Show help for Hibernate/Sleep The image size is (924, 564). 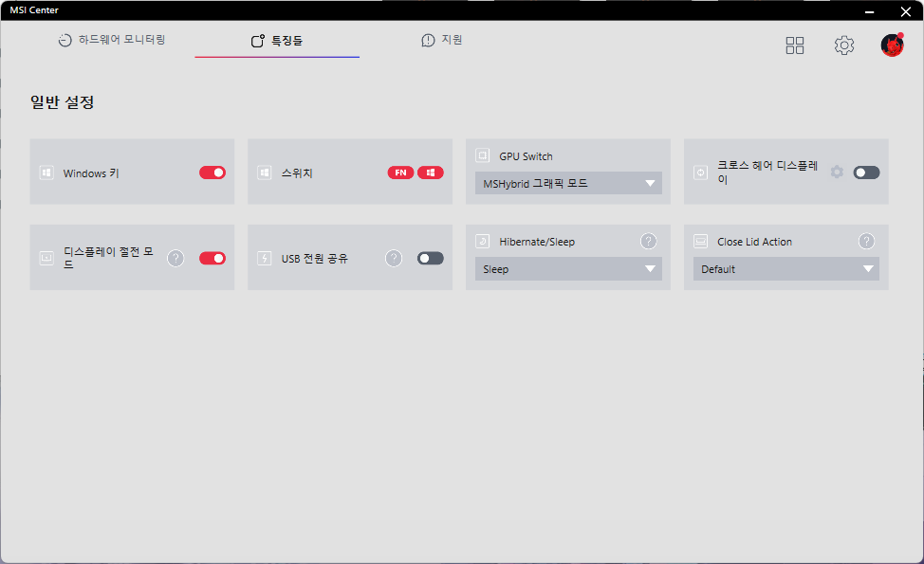[x=648, y=241]
